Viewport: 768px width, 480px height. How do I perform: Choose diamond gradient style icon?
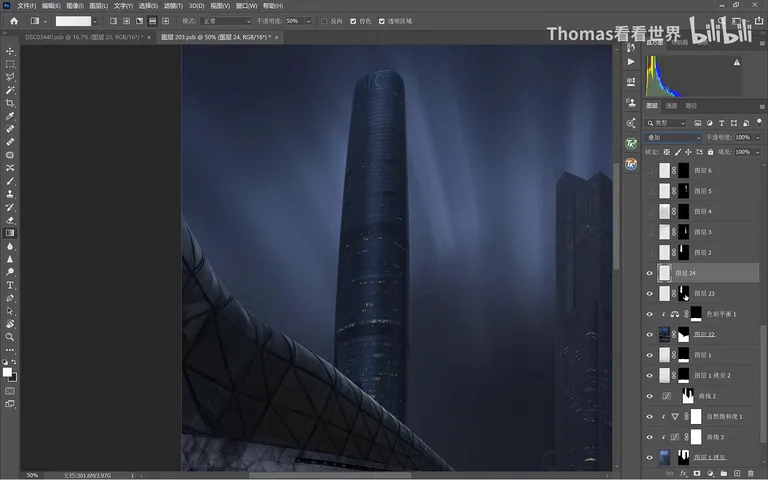click(166, 21)
